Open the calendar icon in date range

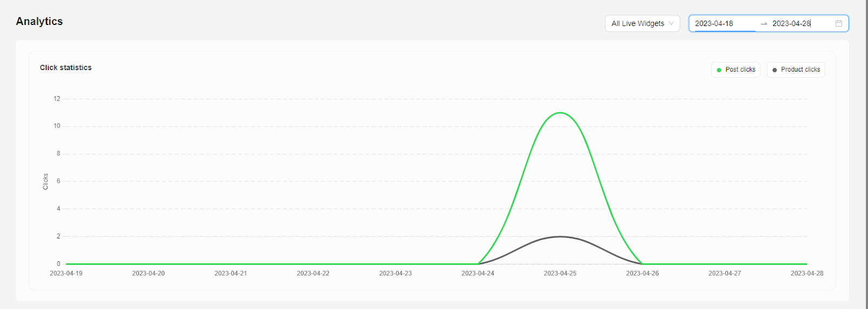click(x=839, y=23)
